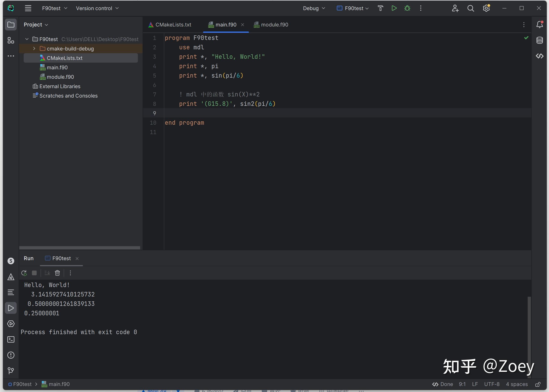Image resolution: width=549 pixels, height=392 pixels.
Task: Open the Notifications bell icon
Action: click(x=540, y=24)
